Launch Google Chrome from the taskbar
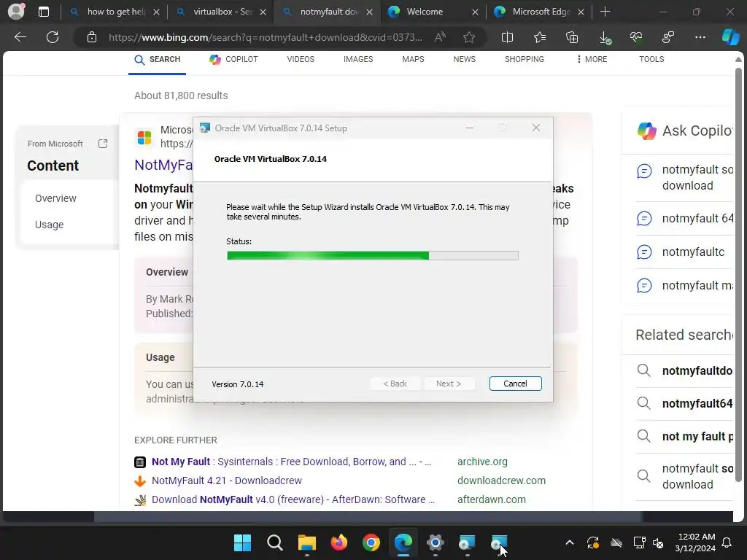 tap(371, 542)
